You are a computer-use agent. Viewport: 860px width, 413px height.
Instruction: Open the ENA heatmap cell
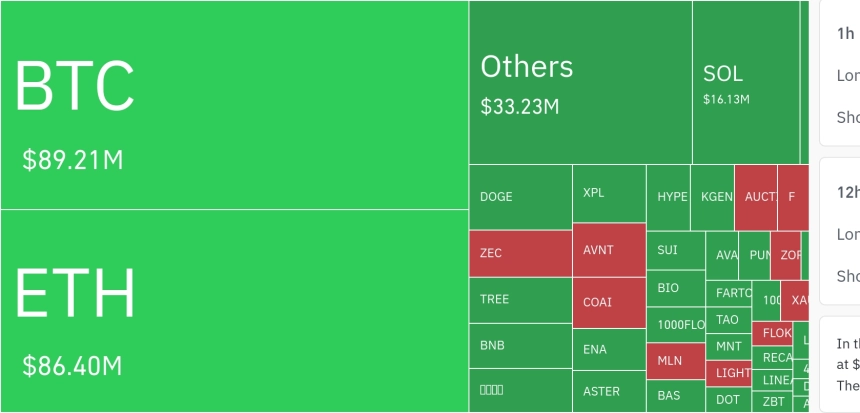click(609, 349)
